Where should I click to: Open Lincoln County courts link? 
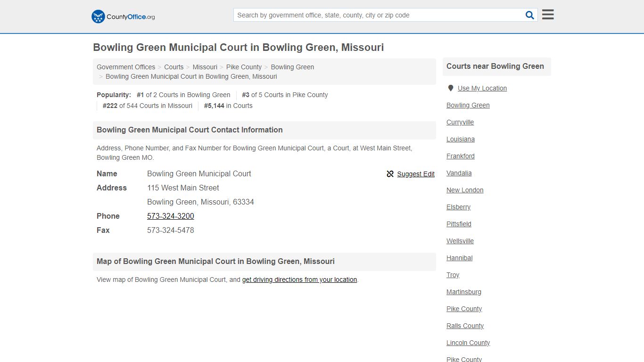468,343
